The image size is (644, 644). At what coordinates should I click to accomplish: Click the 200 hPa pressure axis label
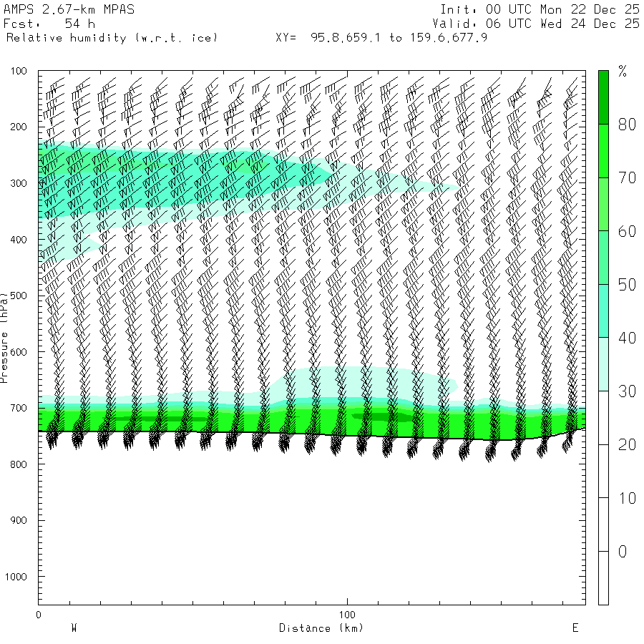tap(19, 127)
